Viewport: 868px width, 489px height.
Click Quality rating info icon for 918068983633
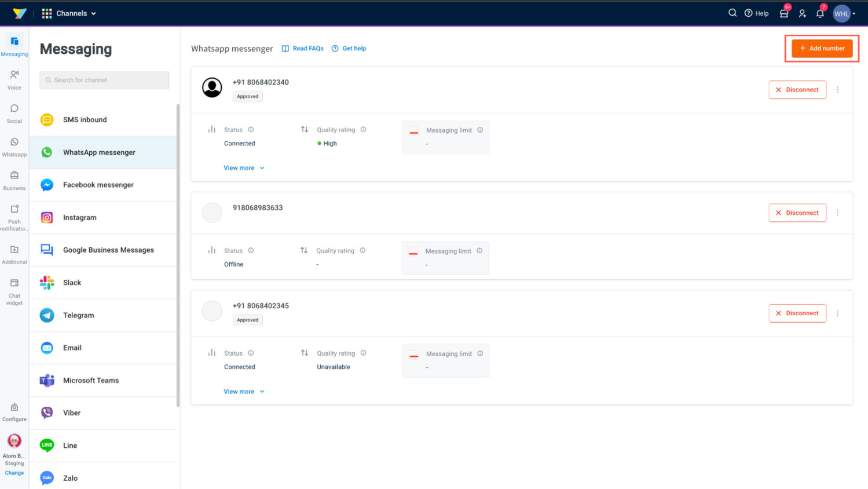(363, 250)
